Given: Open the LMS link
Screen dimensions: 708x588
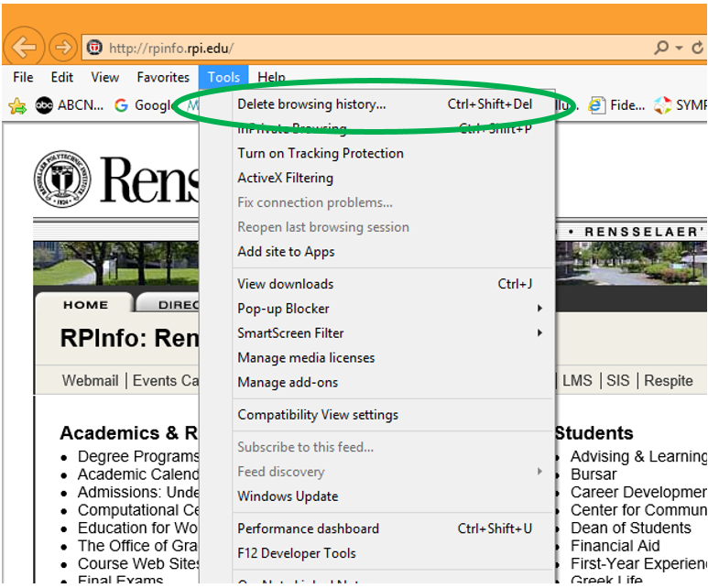Looking at the screenshot, I should [577, 381].
